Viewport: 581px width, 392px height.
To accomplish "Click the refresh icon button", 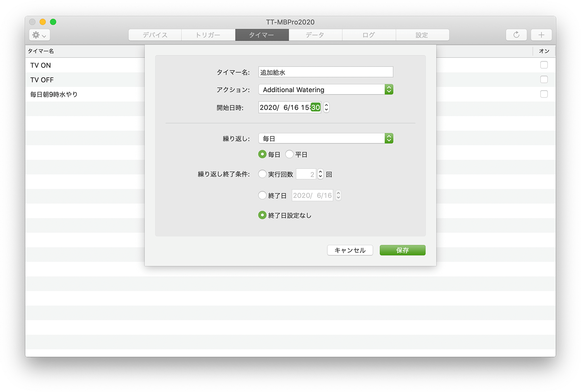I will click(x=516, y=35).
